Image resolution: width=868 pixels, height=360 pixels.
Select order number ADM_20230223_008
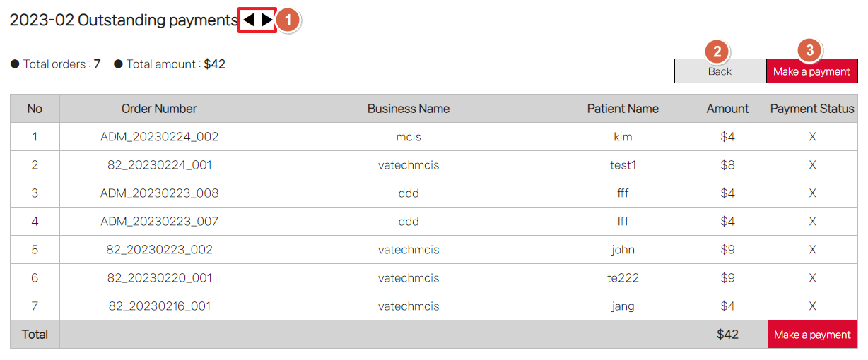159,193
